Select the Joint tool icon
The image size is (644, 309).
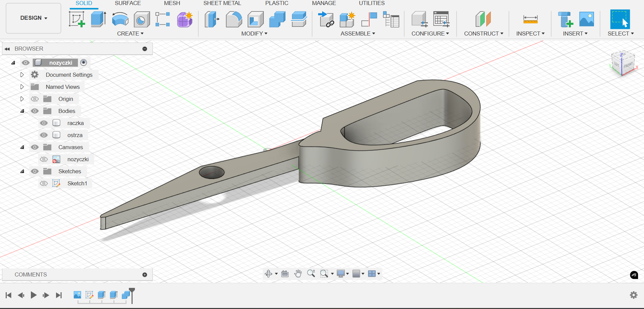coord(369,19)
